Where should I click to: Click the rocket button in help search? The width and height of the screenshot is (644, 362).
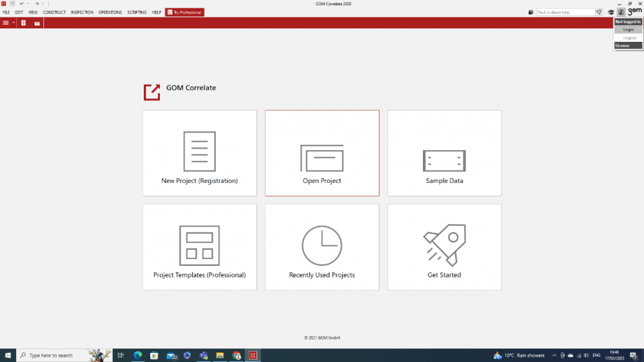(x=599, y=12)
